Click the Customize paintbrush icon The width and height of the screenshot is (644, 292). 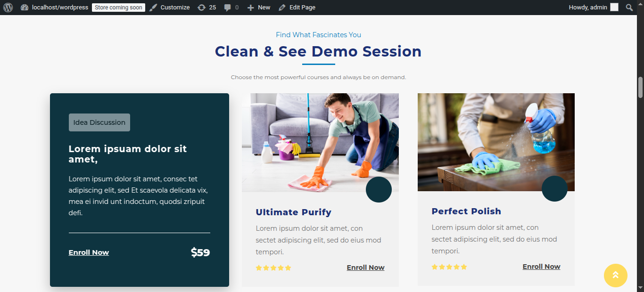153,8
